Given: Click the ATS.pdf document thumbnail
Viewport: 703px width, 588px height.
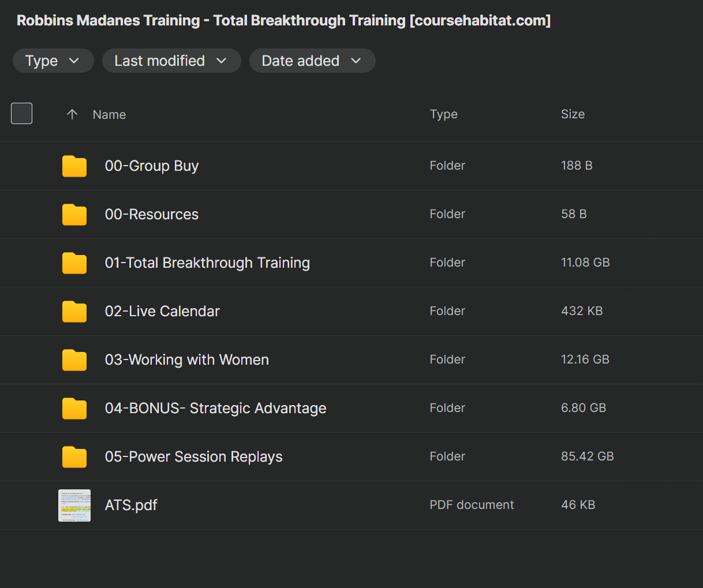Looking at the screenshot, I should coord(74,505).
